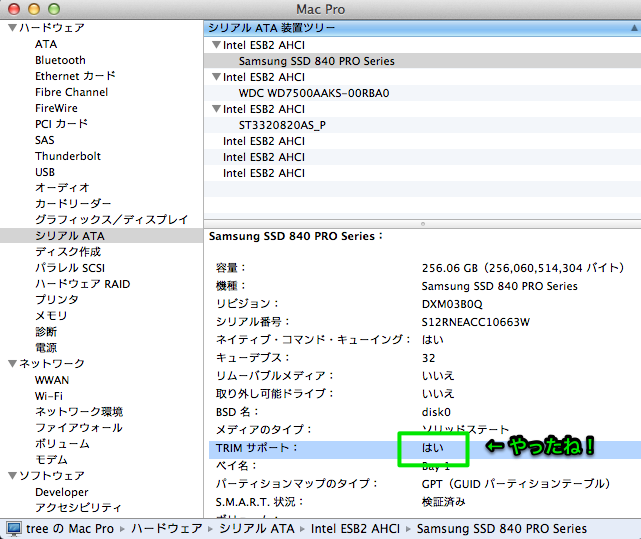641x539 pixels.
Task: Open オーディオ in sidebar
Action: [x=62, y=188]
